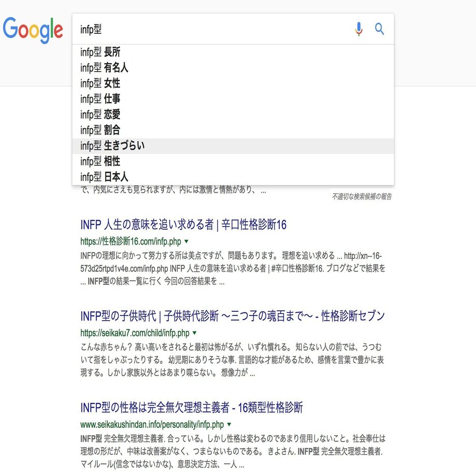Select suggestion infp型 有名人

233,68
